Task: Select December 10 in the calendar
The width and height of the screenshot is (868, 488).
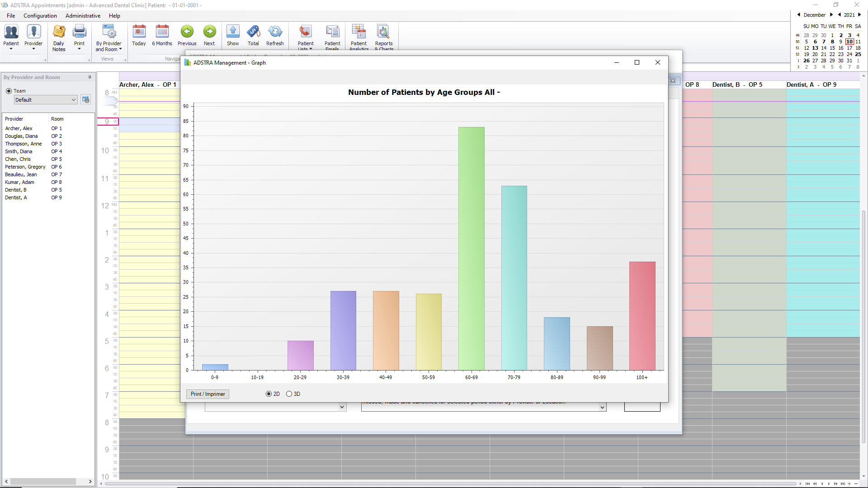Action: click(849, 42)
